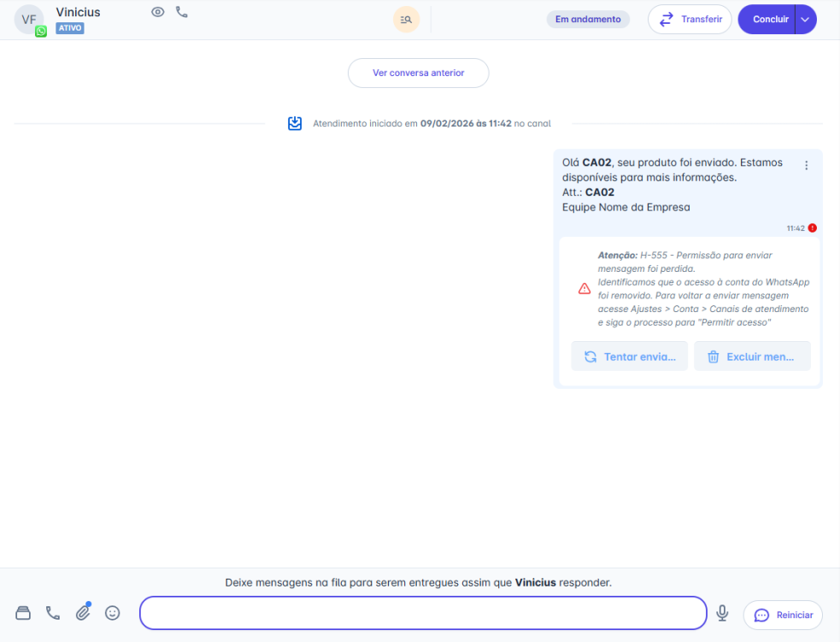Open the paperclip attachment icon
Screen dimensions: 840x642
click(83, 612)
